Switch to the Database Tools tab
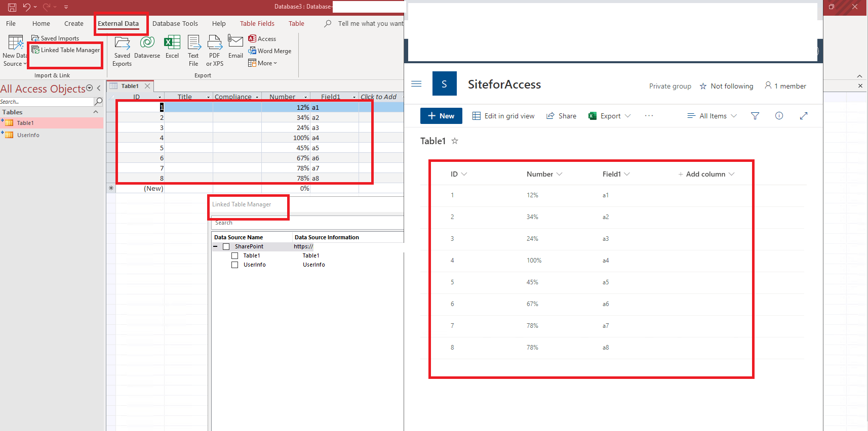Screen dimensions: 868x431 175,23
